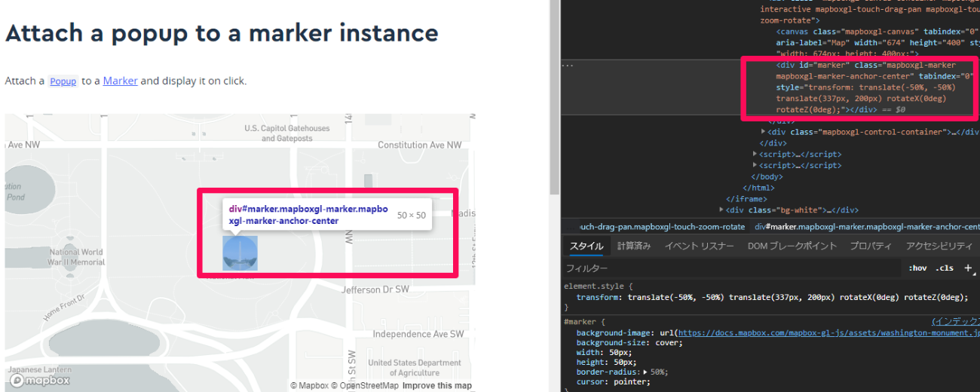
Task: Toggle the :hov element state button
Action: click(x=917, y=268)
